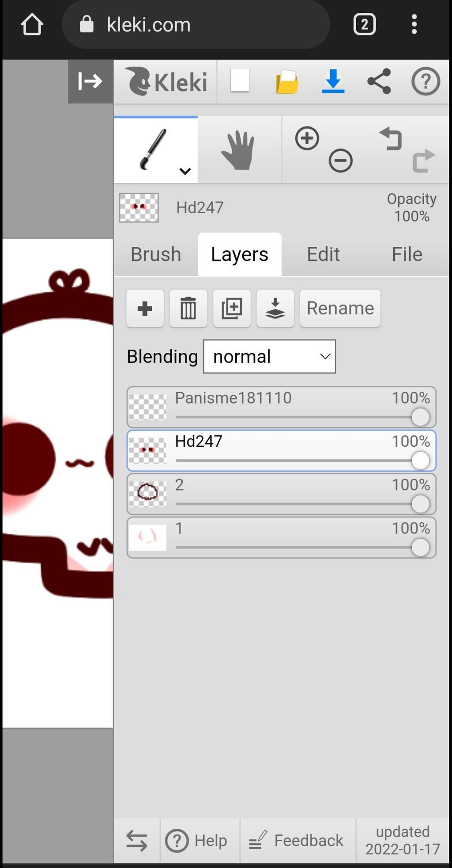Merge layer down with stack arrow icon
The width and height of the screenshot is (452, 868).
(x=275, y=308)
